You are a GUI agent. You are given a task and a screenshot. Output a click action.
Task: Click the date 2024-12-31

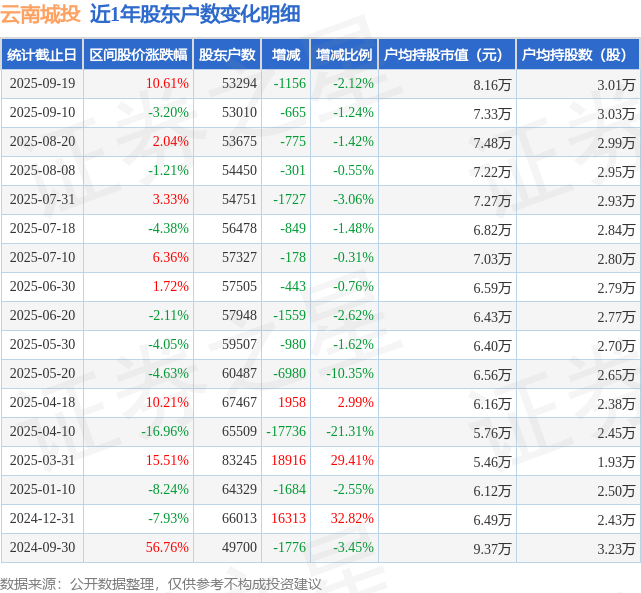click(x=43, y=519)
